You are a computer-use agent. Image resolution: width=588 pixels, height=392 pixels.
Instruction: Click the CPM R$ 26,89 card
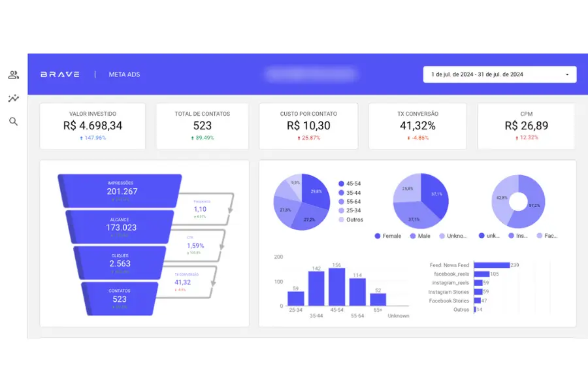[x=526, y=126]
